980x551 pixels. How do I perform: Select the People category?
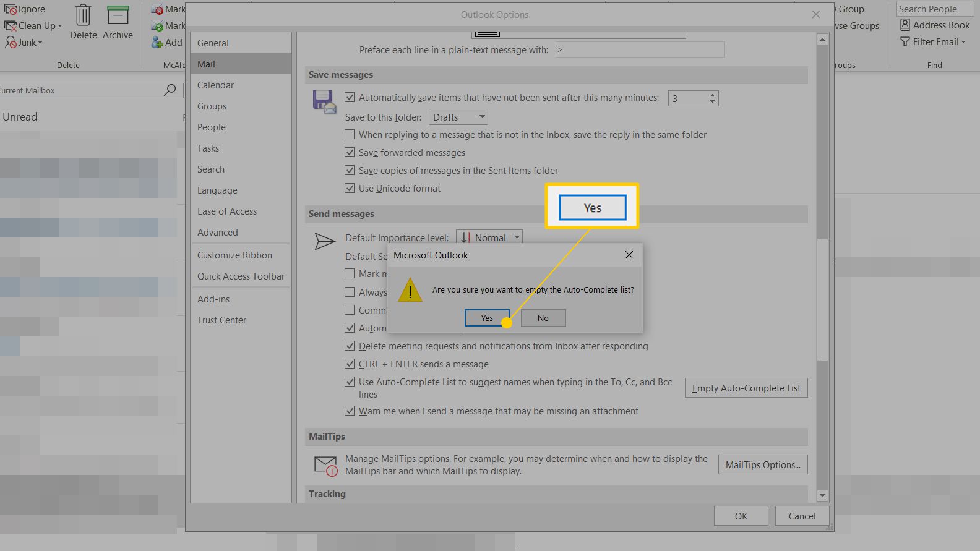coord(241,127)
